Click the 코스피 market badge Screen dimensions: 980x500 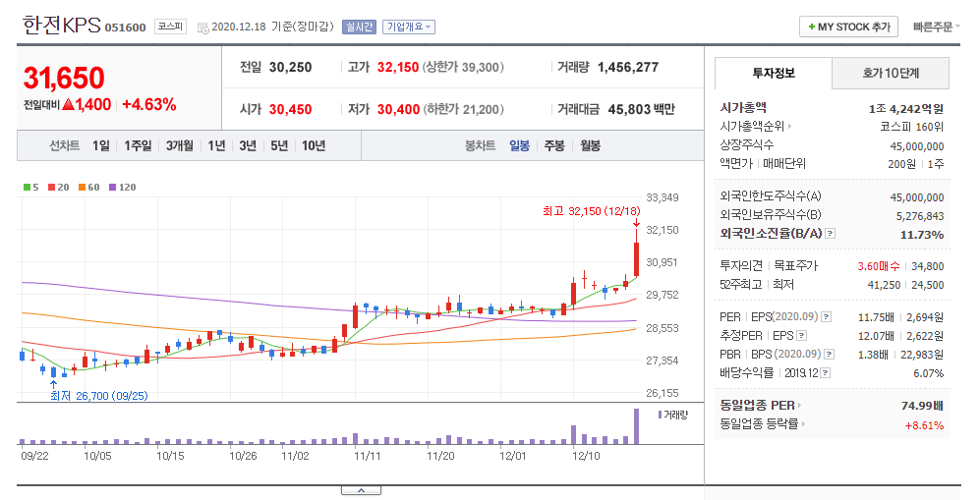point(171,27)
